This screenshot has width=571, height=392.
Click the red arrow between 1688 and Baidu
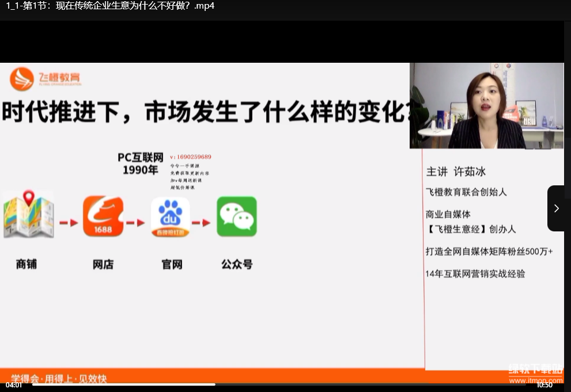[x=135, y=223]
